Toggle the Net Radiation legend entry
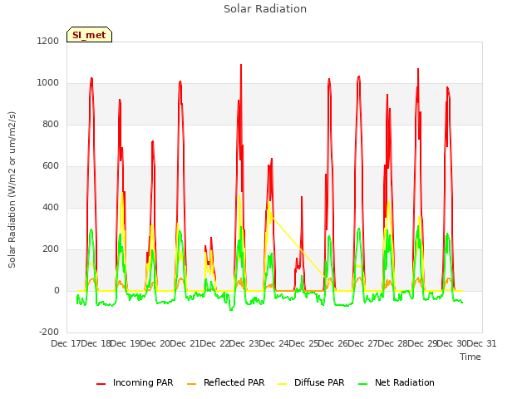Image resolution: width=532 pixels, height=399 pixels. coord(397,382)
